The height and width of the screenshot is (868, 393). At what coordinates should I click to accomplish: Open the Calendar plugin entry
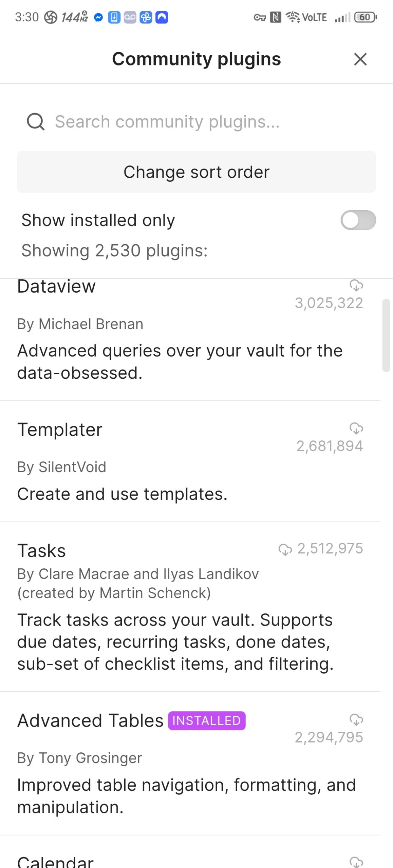coord(55,862)
